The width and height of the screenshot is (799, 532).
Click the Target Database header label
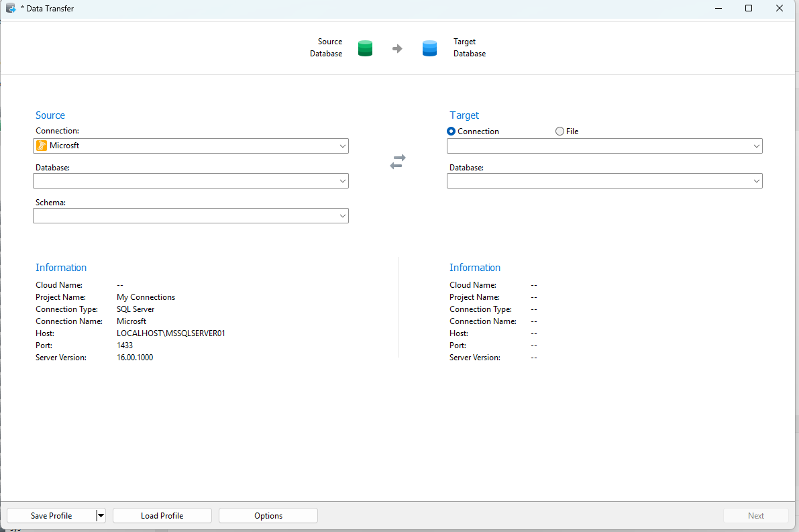pos(470,48)
